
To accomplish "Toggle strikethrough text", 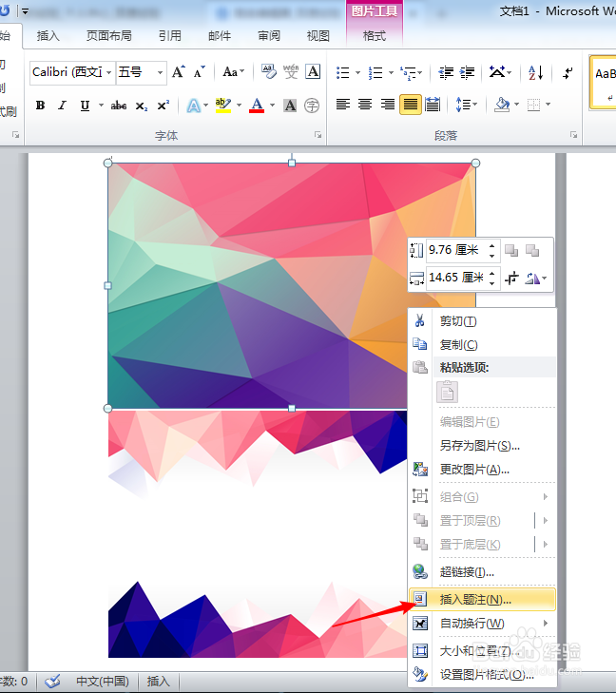I will (119, 106).
